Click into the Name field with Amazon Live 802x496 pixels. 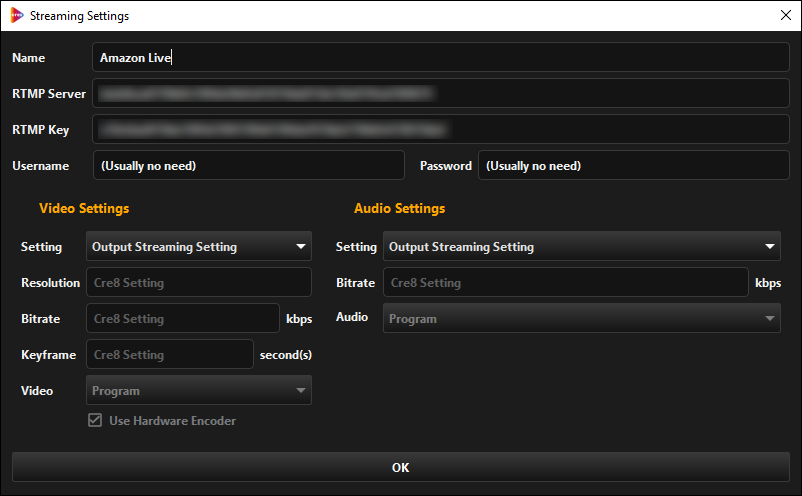441,57
